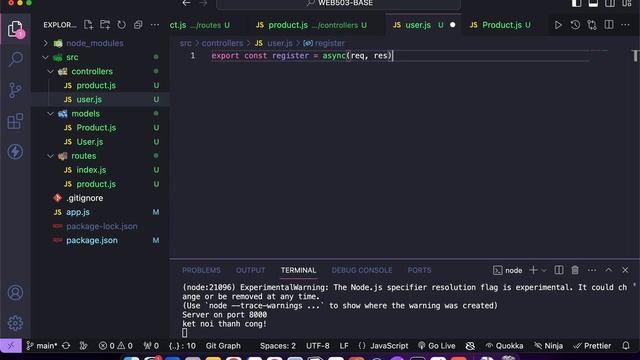
Task: Click the WEB503-BASE command center search
Action: point(339,4)
